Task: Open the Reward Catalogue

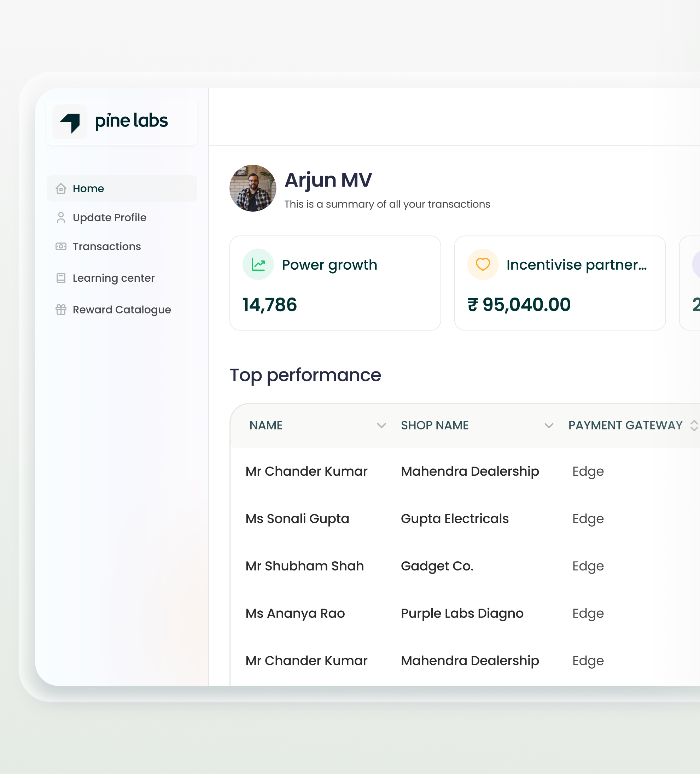Action: [x=122, y=310]
